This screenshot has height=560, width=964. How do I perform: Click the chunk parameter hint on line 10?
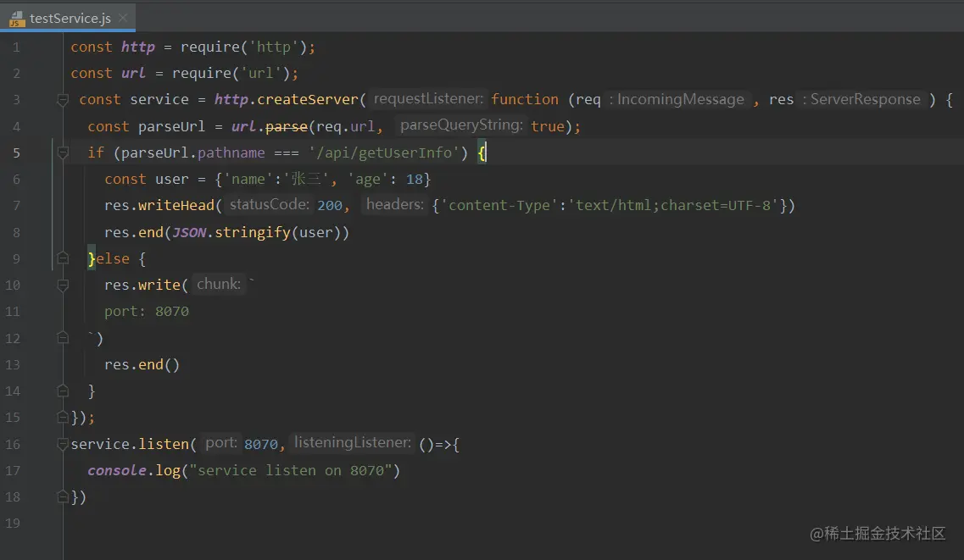[218, 285]
